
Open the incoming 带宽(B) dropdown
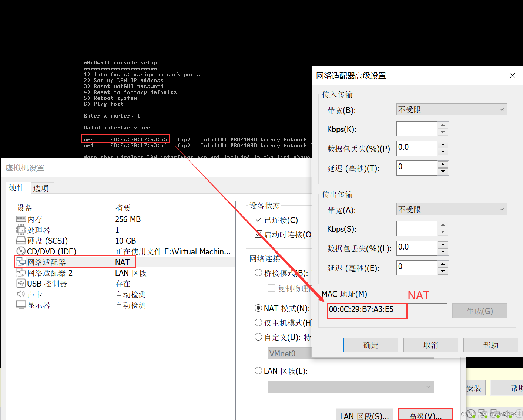[x=452, y=109]
